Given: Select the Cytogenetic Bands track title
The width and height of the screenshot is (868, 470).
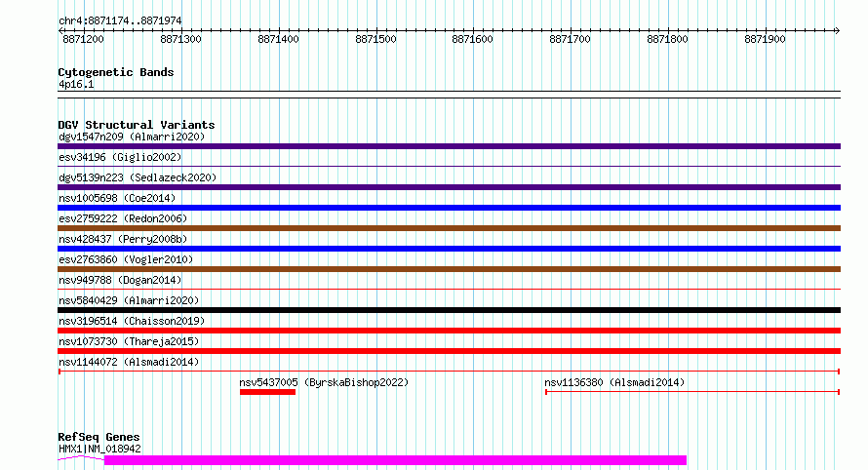Looking at the screenshot, I should pos(116,72).
